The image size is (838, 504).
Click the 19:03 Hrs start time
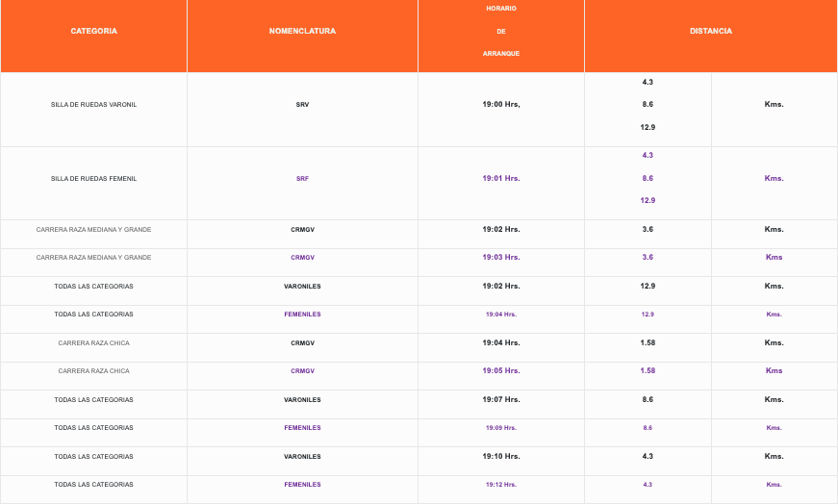coord(500,258)
